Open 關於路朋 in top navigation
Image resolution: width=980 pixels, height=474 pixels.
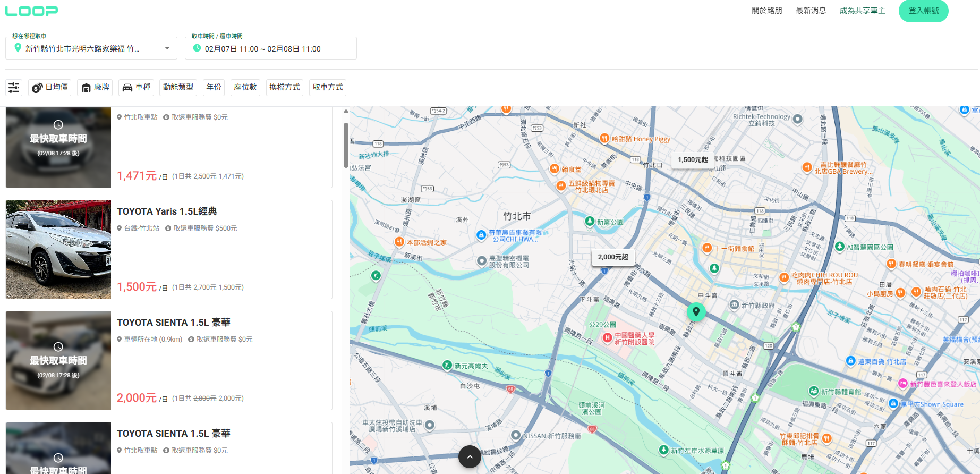(x=766, y=11)
